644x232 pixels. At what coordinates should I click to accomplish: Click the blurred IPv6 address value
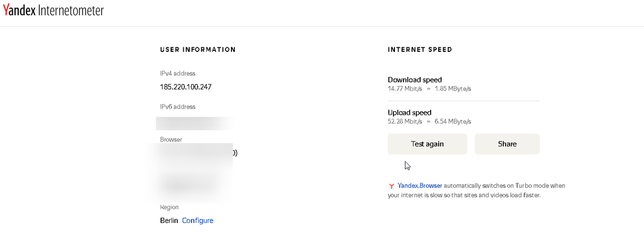pos(195,123)
